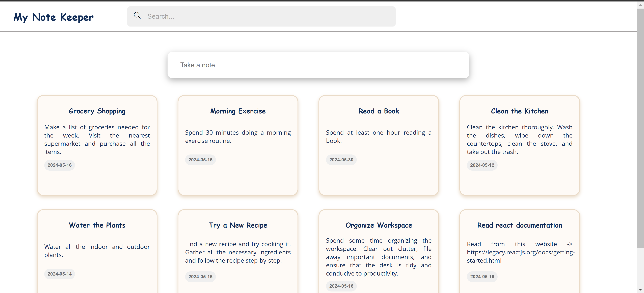Click the search magnifier icon
Image resolution: width=644 pixels, height=293 pixels.
[x=137, y=15]
